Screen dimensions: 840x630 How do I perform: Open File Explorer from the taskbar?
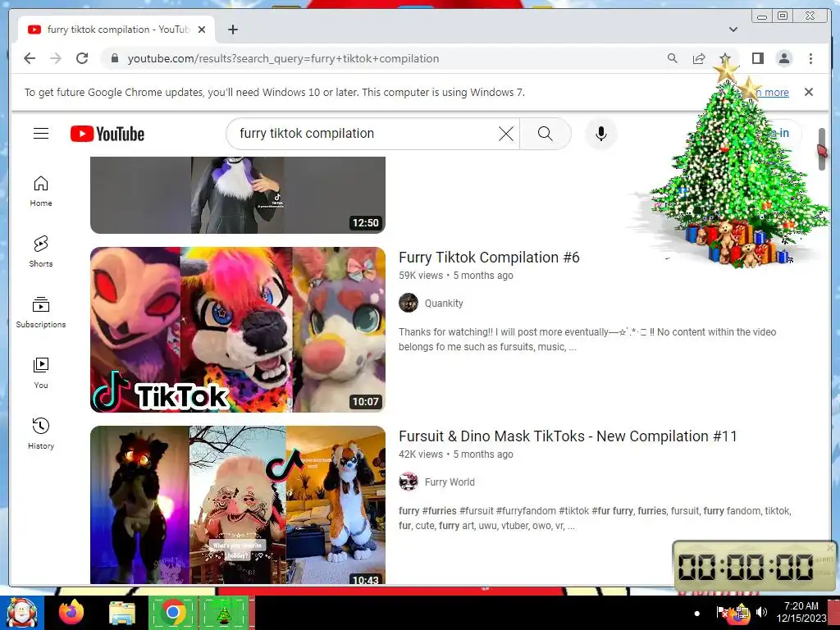click(122, 613)
